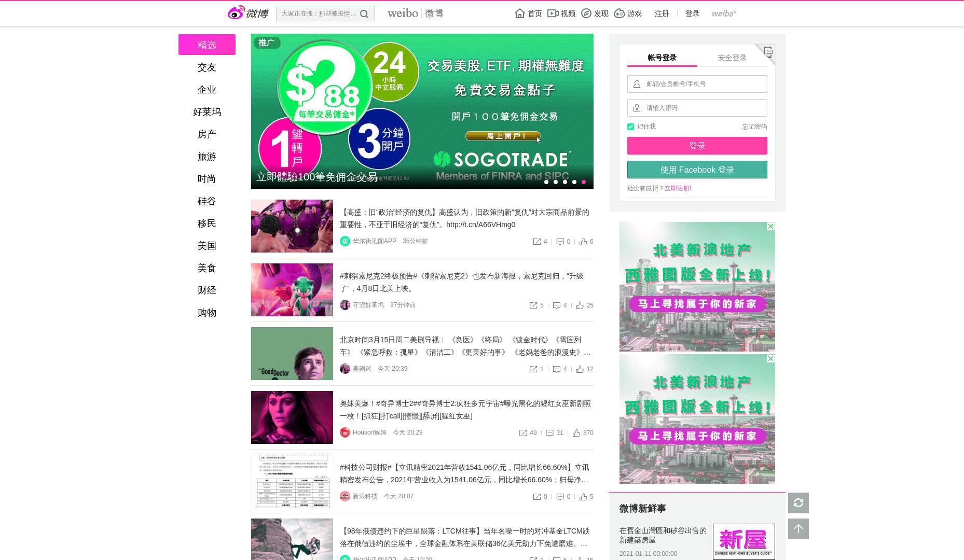
Task: Like the 奇异博士2 post with 370 likes
Action: click(x=576, y=433)
